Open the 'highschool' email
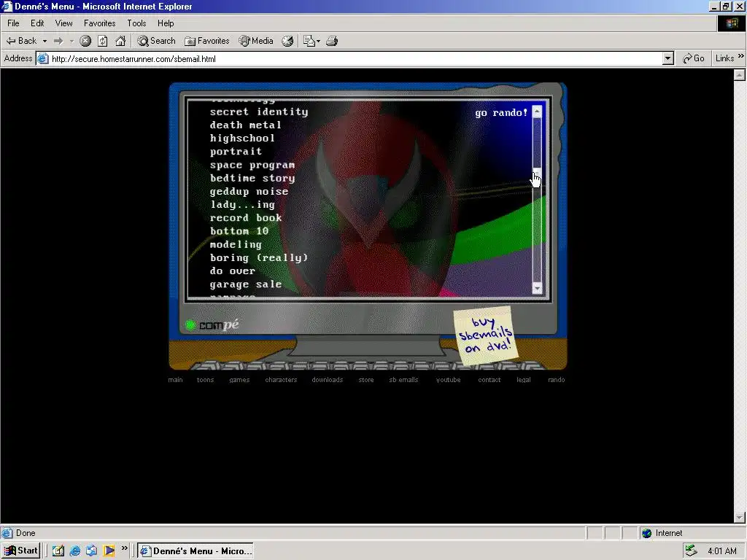The height and width of the screenshot is (560, 747). [242, 138]
